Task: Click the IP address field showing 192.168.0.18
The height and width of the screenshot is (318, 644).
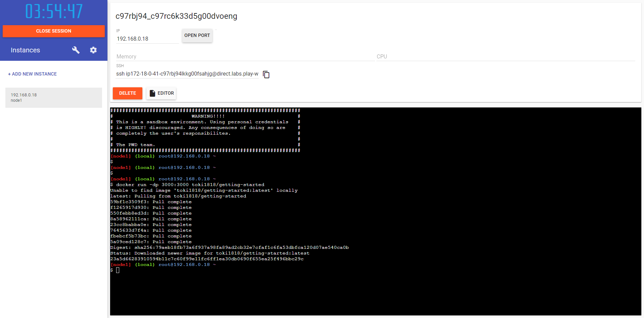Action: pyautogui.click(x=147, y=39)
